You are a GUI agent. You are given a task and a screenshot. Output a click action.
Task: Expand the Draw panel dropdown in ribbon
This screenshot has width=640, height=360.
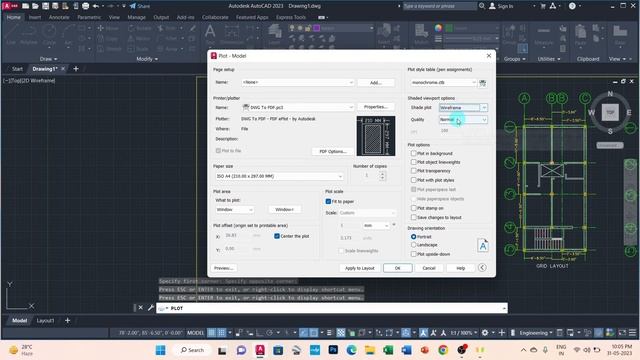tap(49, 59)
